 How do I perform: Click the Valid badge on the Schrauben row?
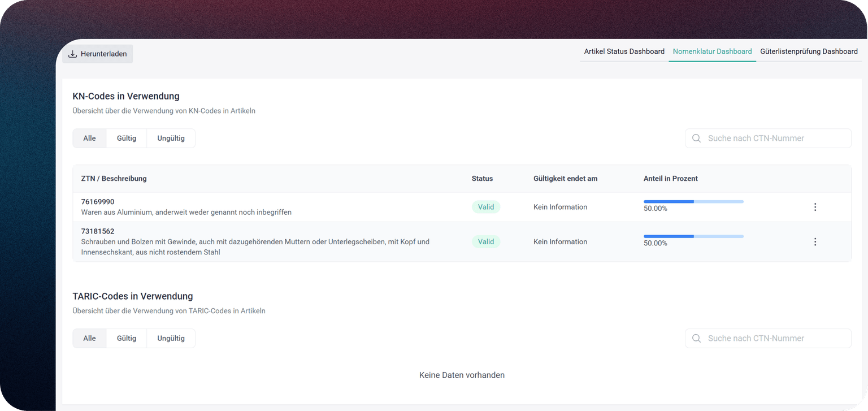486,241
